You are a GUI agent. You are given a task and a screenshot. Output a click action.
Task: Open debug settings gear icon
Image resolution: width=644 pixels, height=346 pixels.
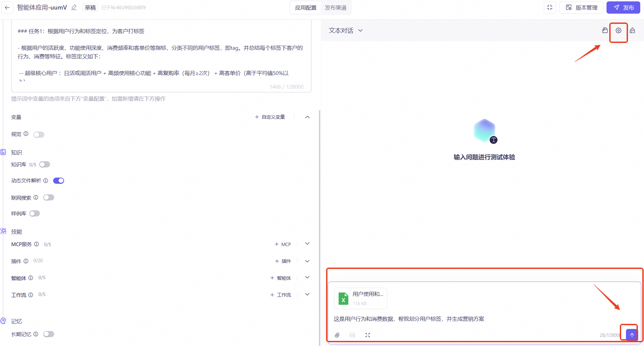tap(618, 30)
